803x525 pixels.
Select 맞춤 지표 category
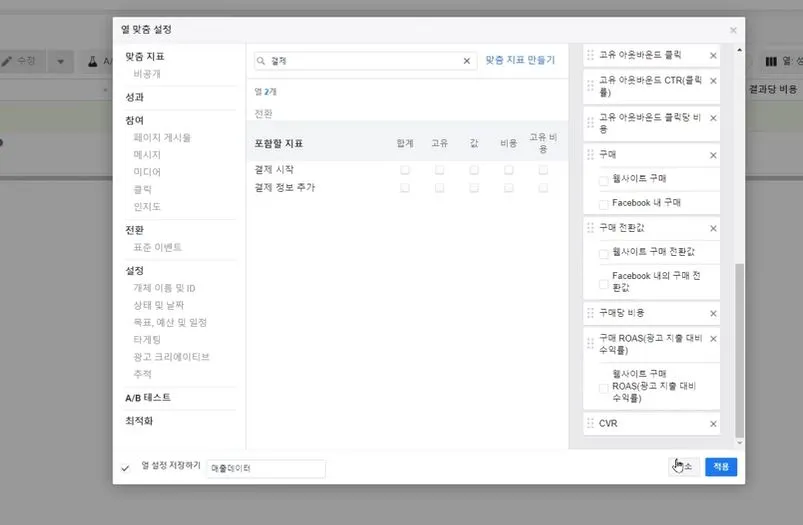[145, 56]
